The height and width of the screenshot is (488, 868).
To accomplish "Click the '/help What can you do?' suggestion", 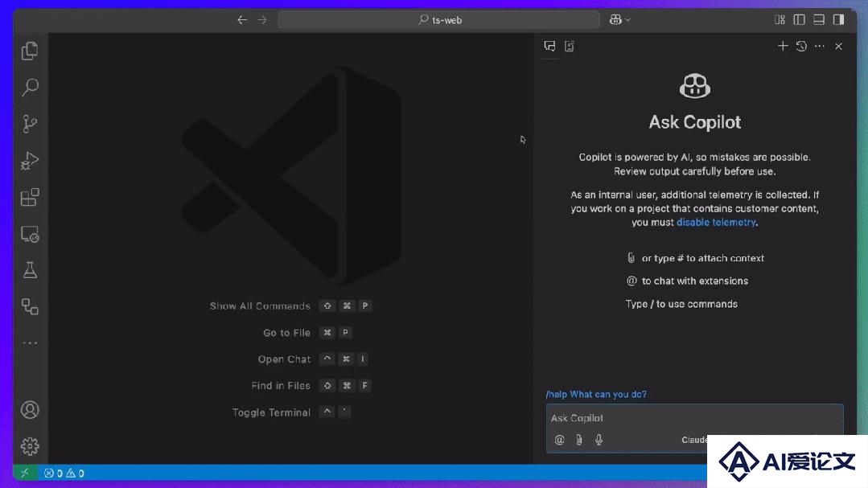I will pos(596,395).
